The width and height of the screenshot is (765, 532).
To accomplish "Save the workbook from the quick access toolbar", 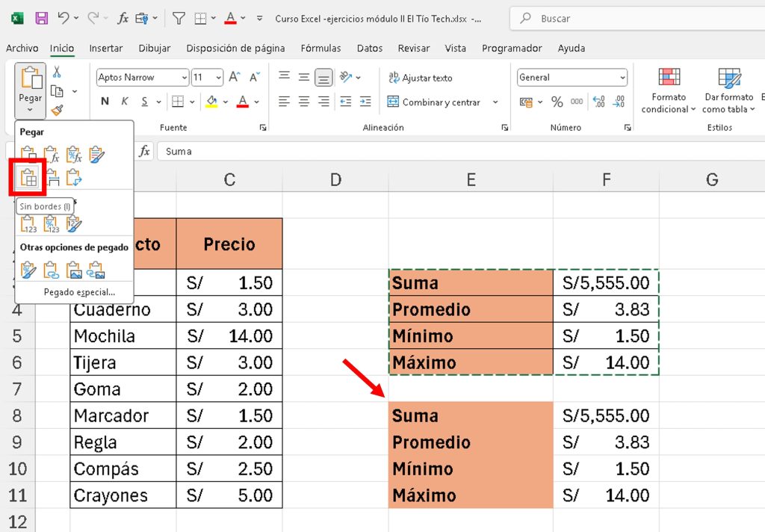I will 42,19.
